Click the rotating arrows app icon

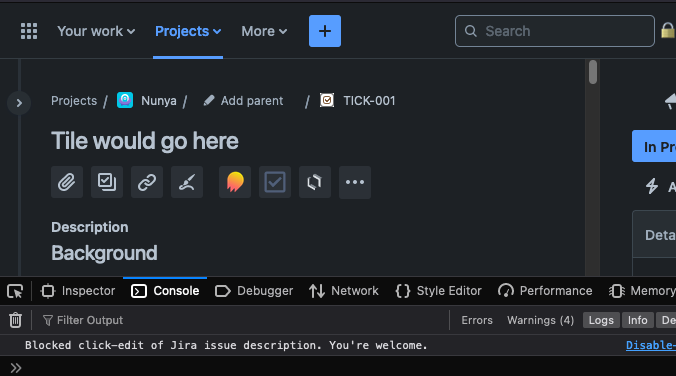point(315,182)
